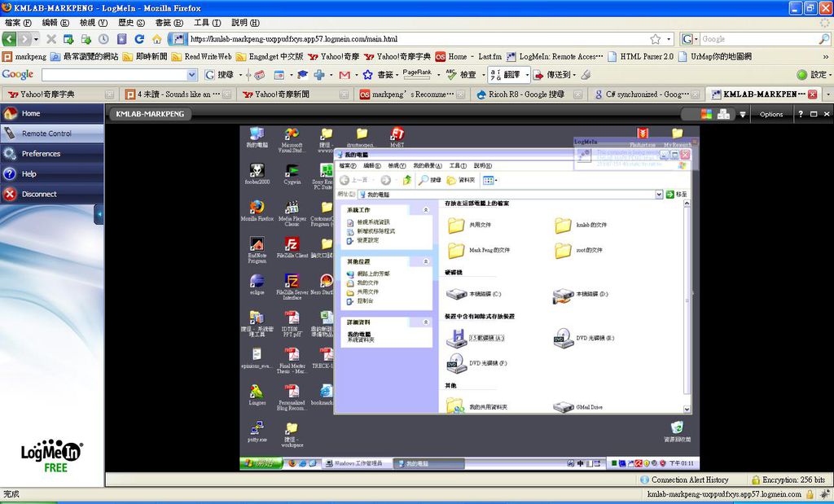Click the foobar2000 icon on remote desktop

coord(257,173)
